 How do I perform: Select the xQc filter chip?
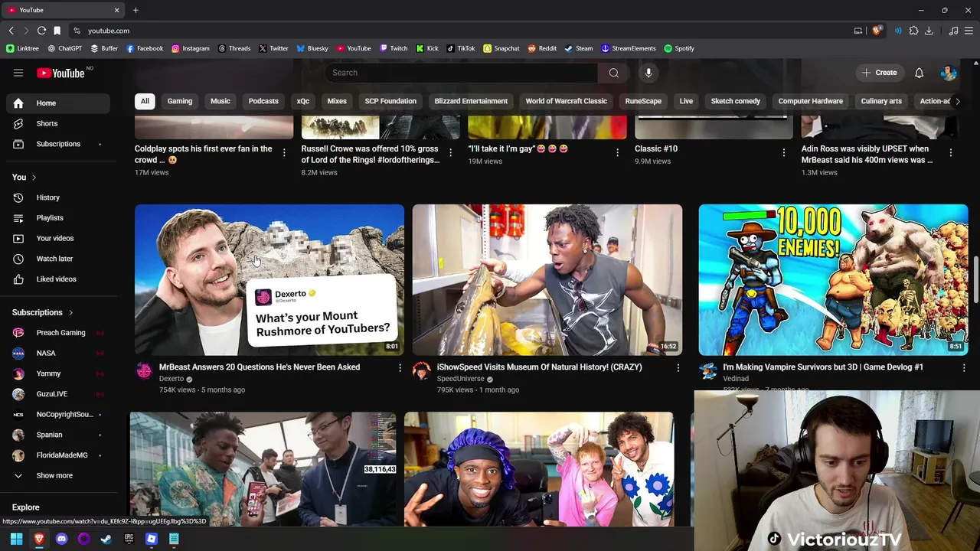303,101
